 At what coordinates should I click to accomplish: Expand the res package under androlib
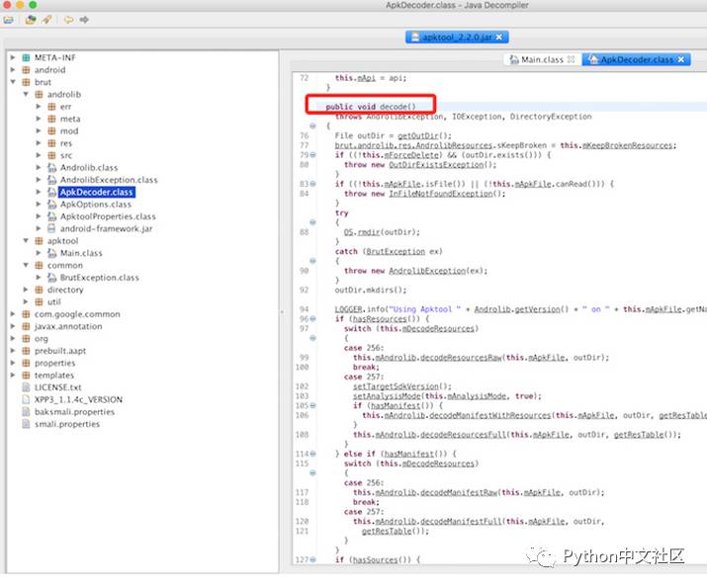tap(39, 142)
